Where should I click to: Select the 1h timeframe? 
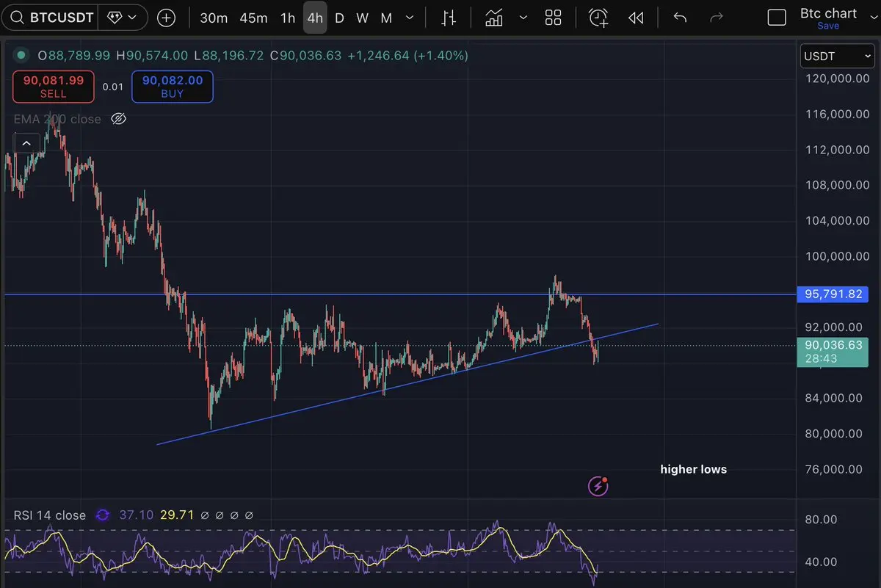click(x=288, y=18)
